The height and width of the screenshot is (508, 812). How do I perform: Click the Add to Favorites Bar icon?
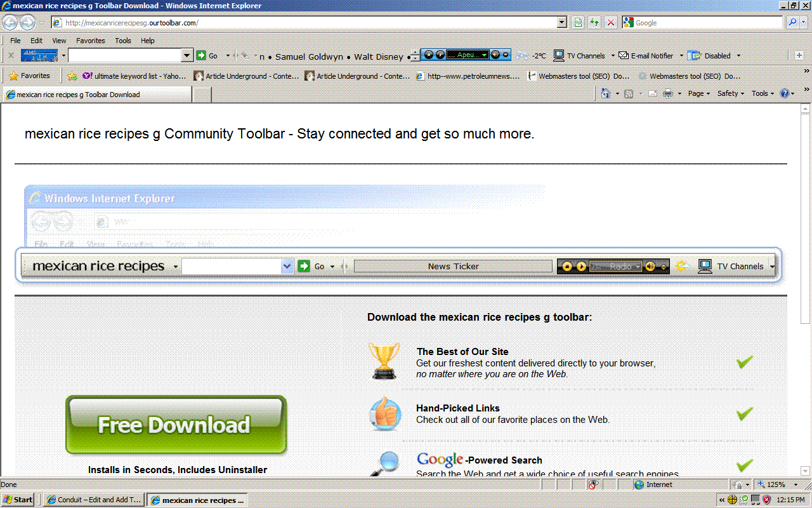point(72,76)
